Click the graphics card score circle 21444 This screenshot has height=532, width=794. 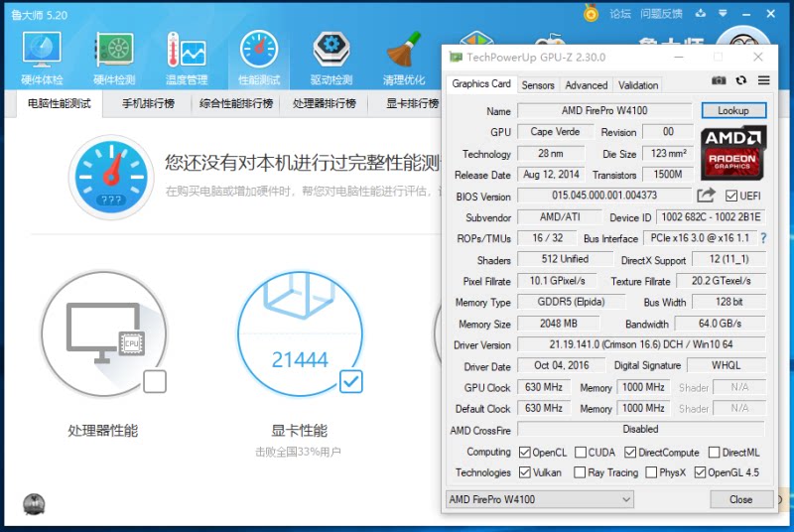coord(300,334)
